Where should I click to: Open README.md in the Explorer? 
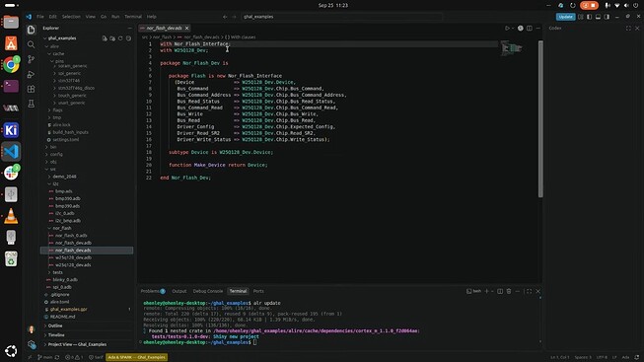pyautogui.click(x=62, y=317)
